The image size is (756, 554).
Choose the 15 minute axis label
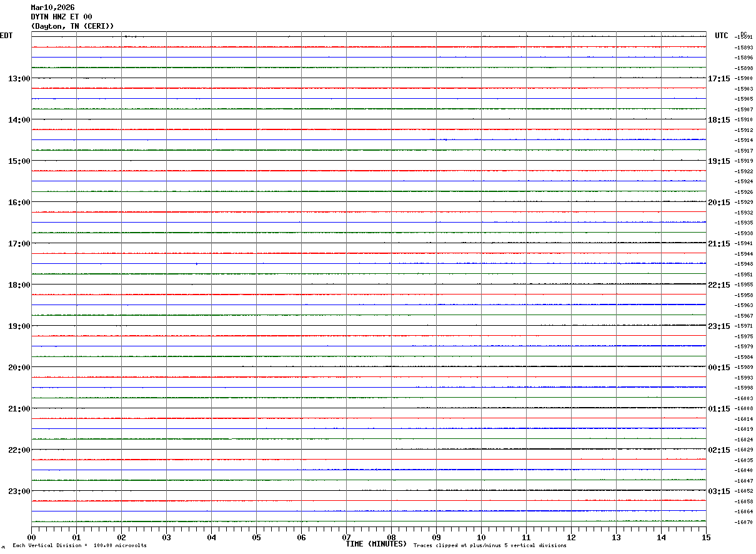coord(706,537)
